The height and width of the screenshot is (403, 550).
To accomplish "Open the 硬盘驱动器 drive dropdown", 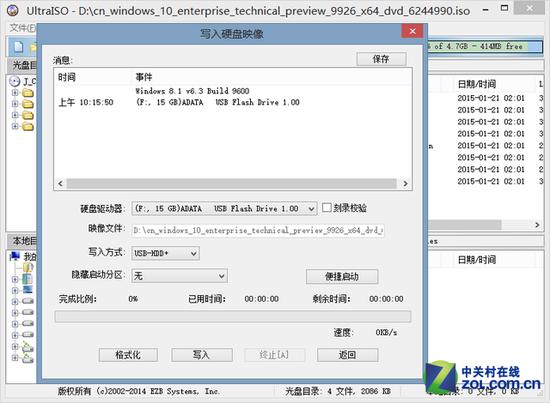I will tap(311, 209).
